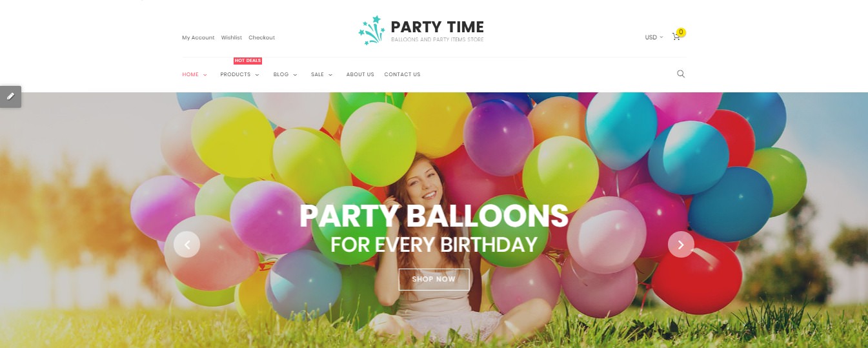
Task: Advance to next slide arrow
Action: 681,244
